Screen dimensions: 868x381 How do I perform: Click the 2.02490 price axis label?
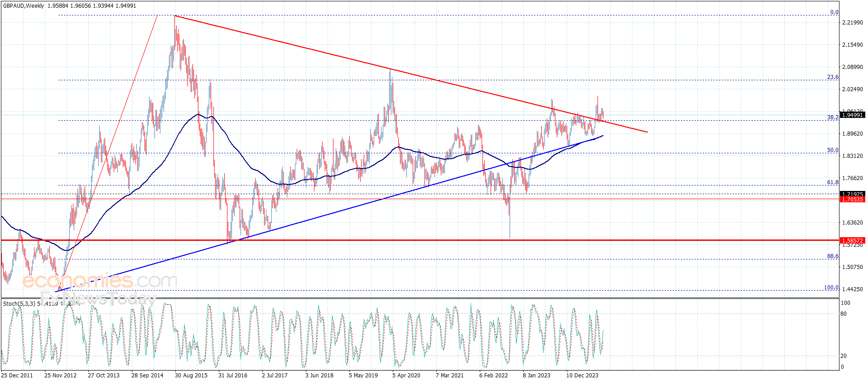tap(852, 89)
